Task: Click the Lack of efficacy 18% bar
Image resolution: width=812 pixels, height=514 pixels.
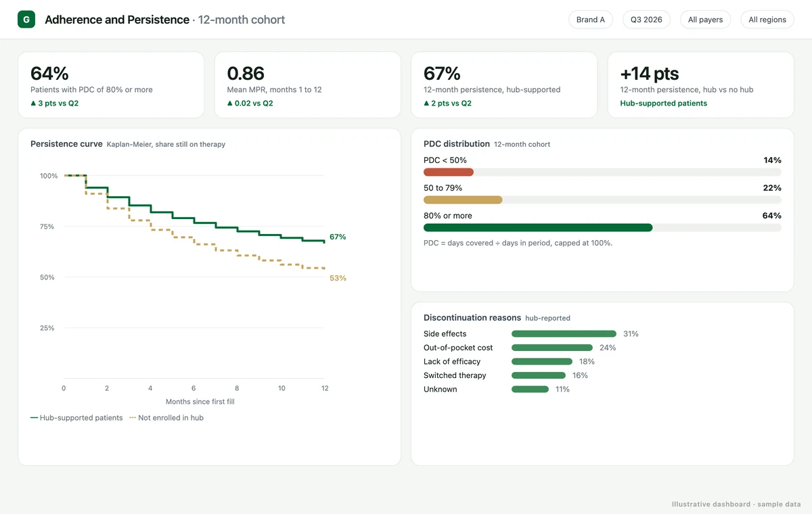Action: point(542,362)
